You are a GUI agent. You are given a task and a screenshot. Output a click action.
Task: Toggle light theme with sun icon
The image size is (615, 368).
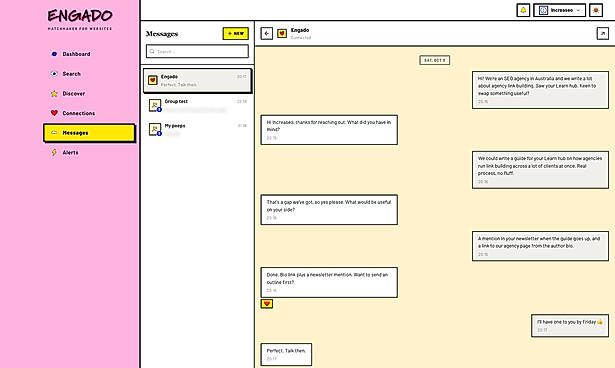click(x=596, y=10)
